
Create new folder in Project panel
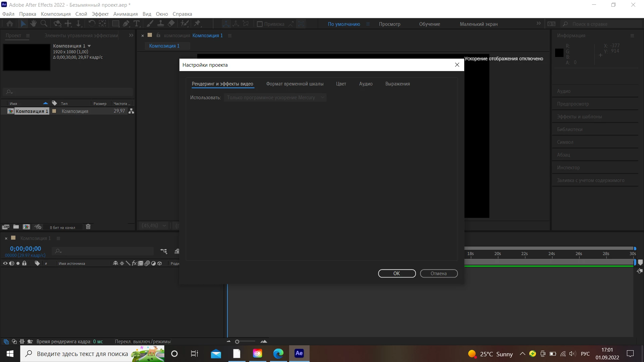click(x=16, y=227)
